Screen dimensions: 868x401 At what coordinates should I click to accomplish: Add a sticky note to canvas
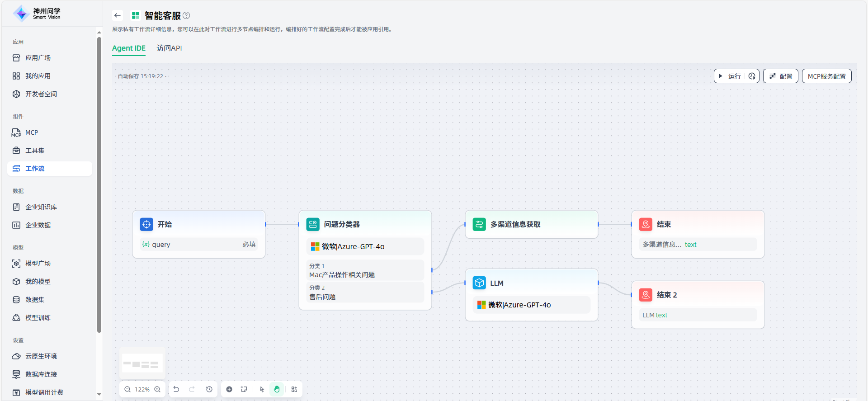(x=244, y=389)
